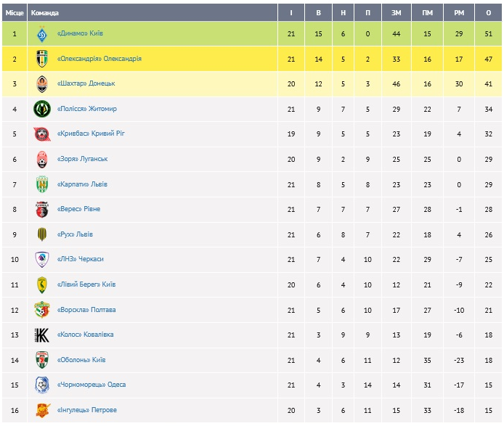The width and height of the screenshot is (504, 426).
Task: Open the «Верес» Рівне team link
Action: pyautogui.click(x=78, y=209)
